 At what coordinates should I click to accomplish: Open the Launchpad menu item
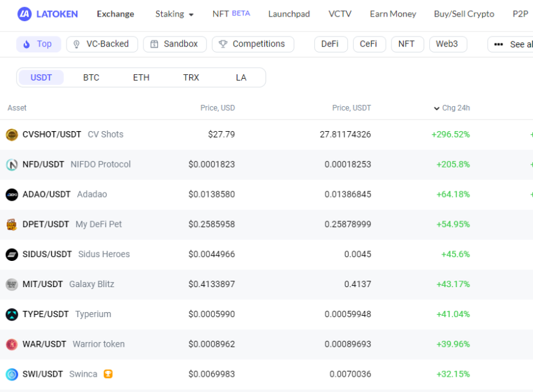tap(289, 14)
